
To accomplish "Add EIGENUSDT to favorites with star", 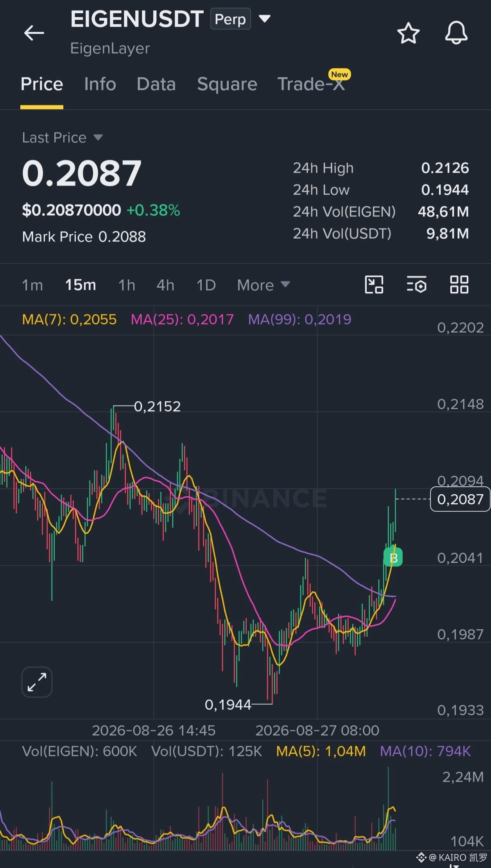I will [x=409, y=33].
